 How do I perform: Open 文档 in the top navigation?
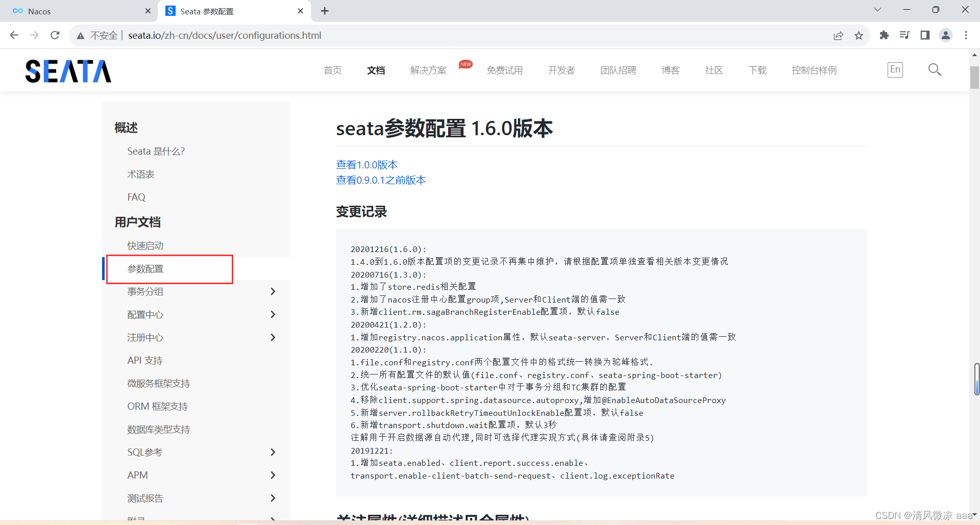376,70
